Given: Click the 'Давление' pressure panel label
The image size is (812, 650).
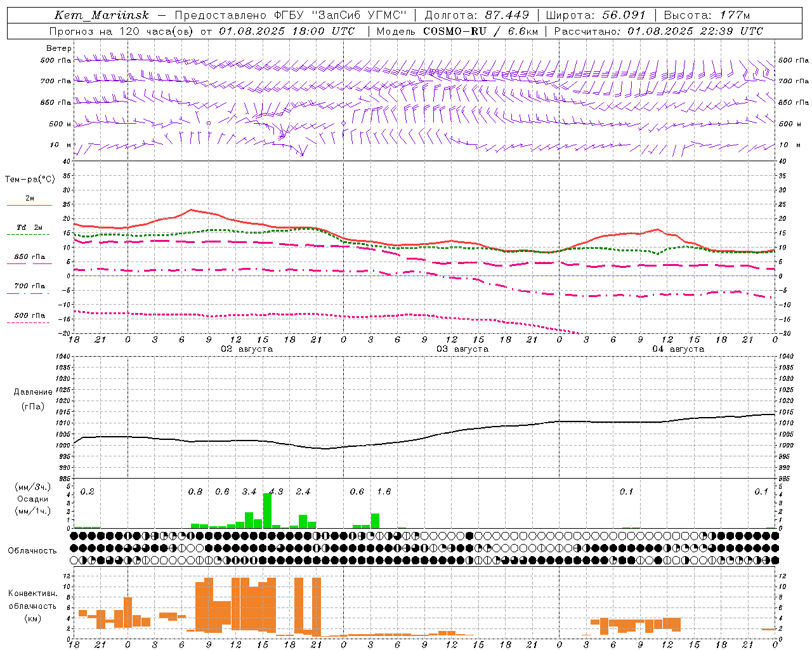Looking at the screenshot, I should point(33,392).
